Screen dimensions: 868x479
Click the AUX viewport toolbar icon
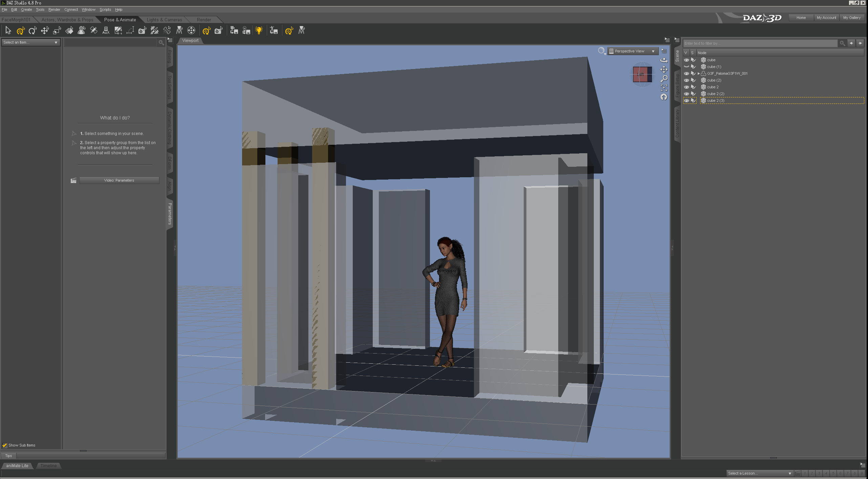pos(106,31)
